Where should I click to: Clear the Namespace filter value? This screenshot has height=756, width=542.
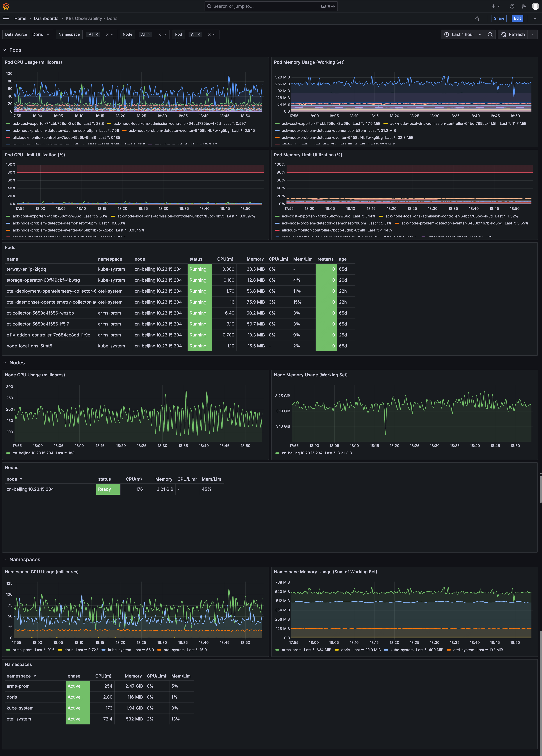[107, 35]
